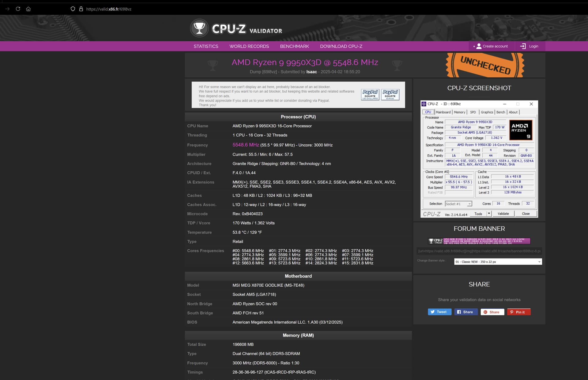Viewport: 588px width, 380px height.
Task: Click the PayPal donate Euros icon
Action: (x=390, y=95)
